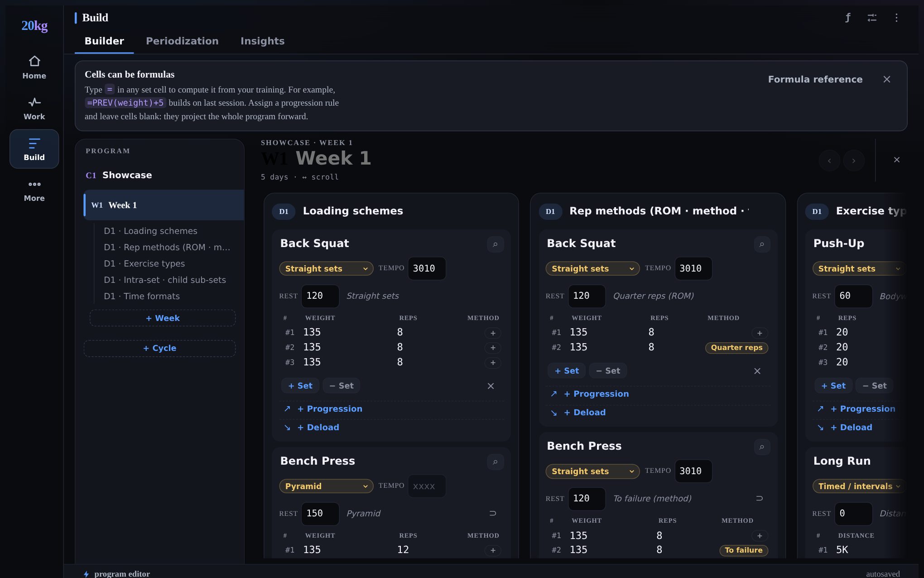The height and width of the screenshot is (578, 924).
Task: Search exercise for Loading schemes Bench Press
Action: point(496,462)
